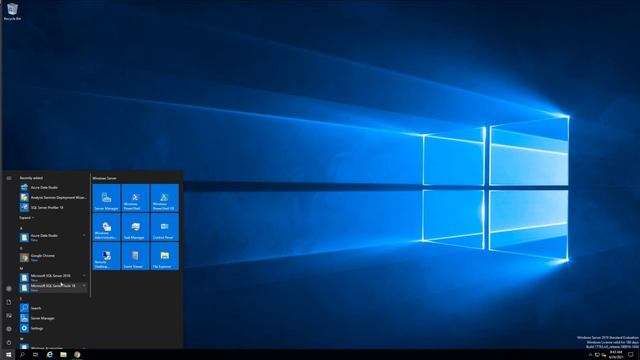
Task: Launch the Windows PowerShell tile
Action: [136, 198]
